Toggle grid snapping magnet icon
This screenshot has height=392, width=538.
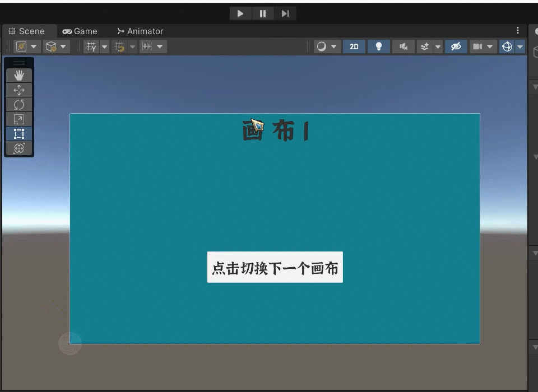point(119,46)
